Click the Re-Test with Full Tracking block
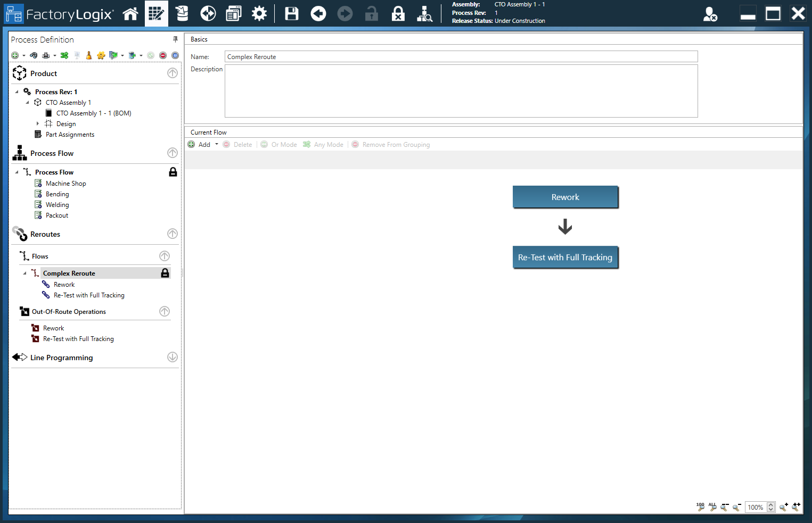This screenshot has width=812, height=523. point(565,258)
